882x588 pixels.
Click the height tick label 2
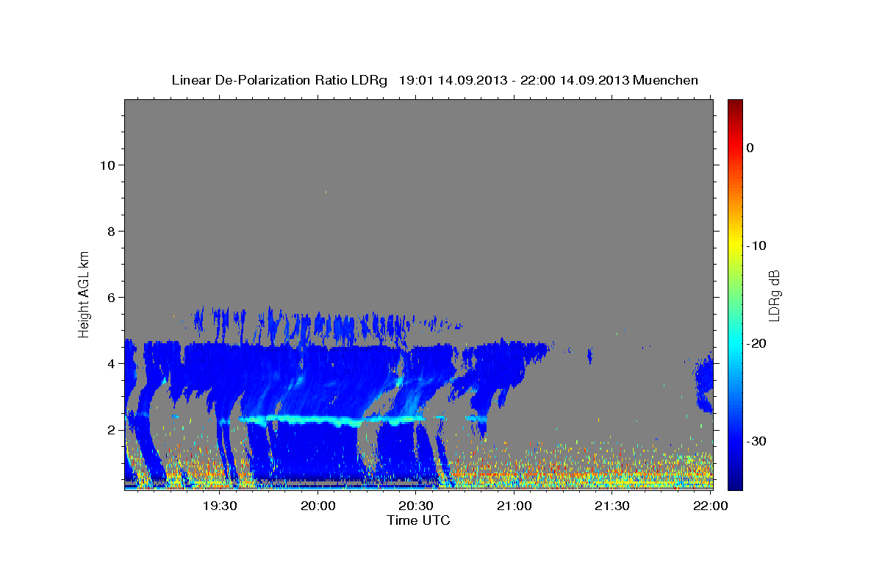click(112, 430)
